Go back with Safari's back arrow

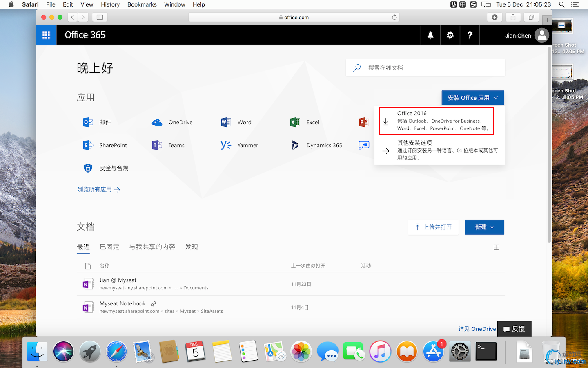click(73, 17)
